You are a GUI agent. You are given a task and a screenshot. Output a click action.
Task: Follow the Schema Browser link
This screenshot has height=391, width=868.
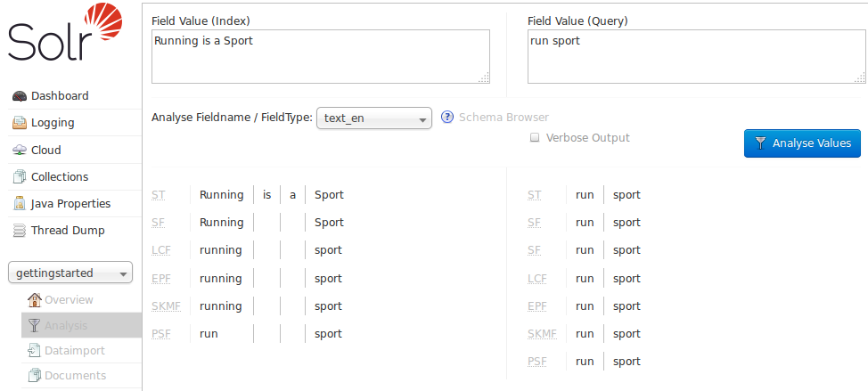point(504,118)
